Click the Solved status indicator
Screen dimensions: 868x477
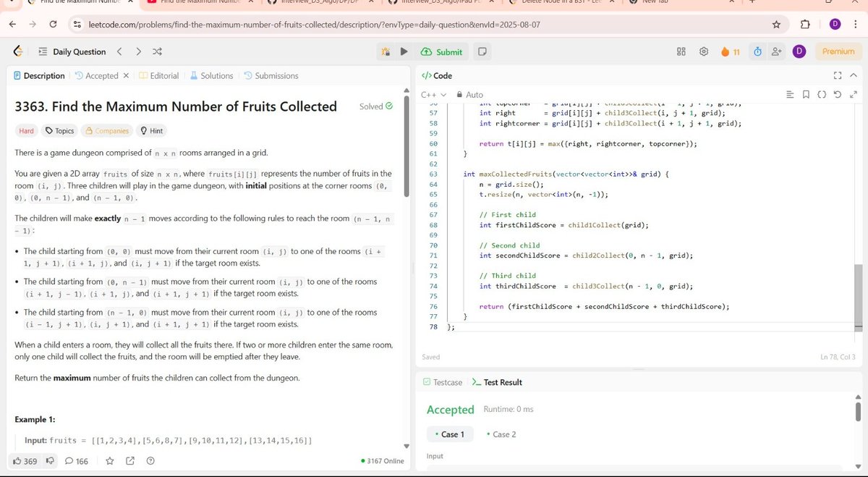pos(376,106)
